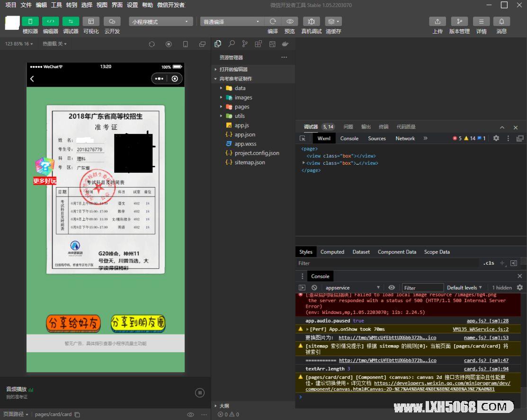Open the 文件 menu in the menu bar
The height and width of the screenshot is (420, 527).
point(26,5)
